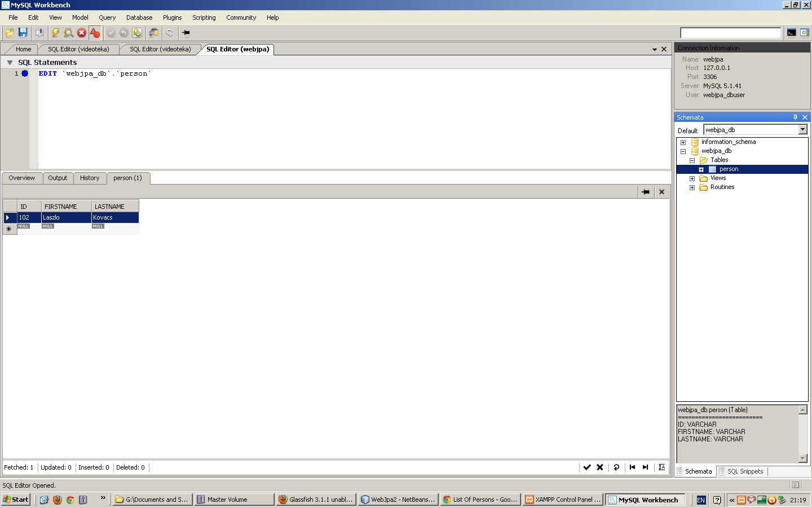Click the search field in top toolbar
The image size is (812, 508).
[730, 33]
